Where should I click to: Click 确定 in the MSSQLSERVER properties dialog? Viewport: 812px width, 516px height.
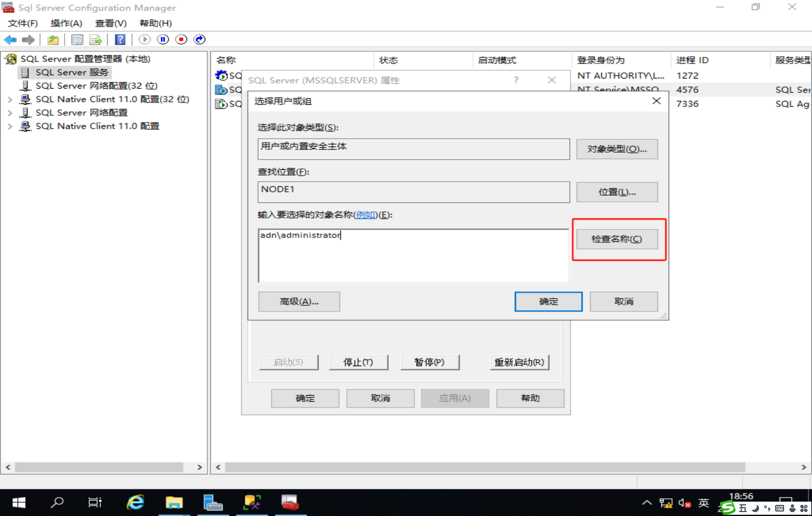pyautogui.click(x=305, y=398)
